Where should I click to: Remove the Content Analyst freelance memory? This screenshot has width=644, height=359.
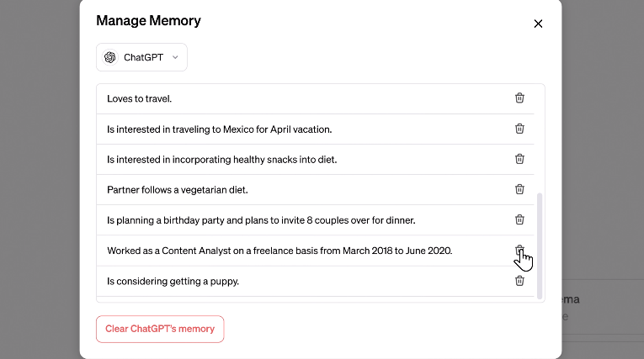click(x=519, y=250)
